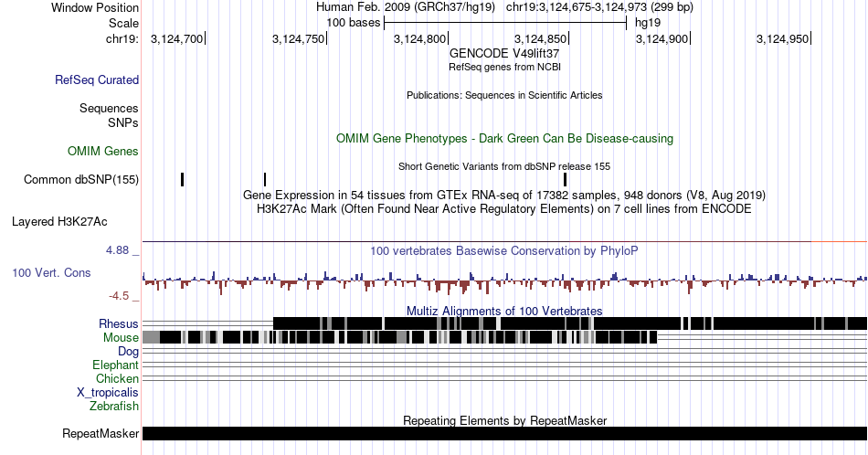Click the dbSNP variant mark nearest 3,124,700
This screenshot has height=455, width=868.
[182, 179]
